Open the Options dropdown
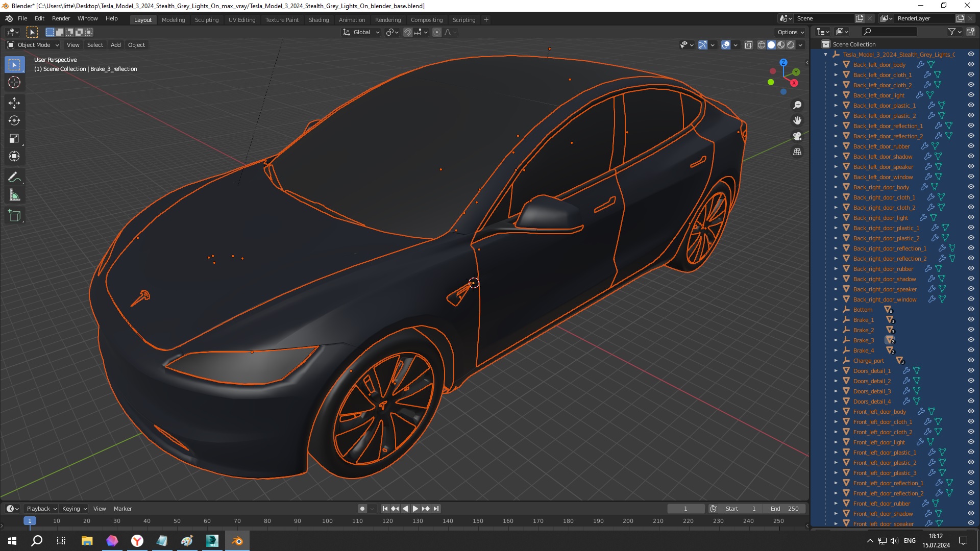This screenshot has height=551, width=980. coord(791,32)
